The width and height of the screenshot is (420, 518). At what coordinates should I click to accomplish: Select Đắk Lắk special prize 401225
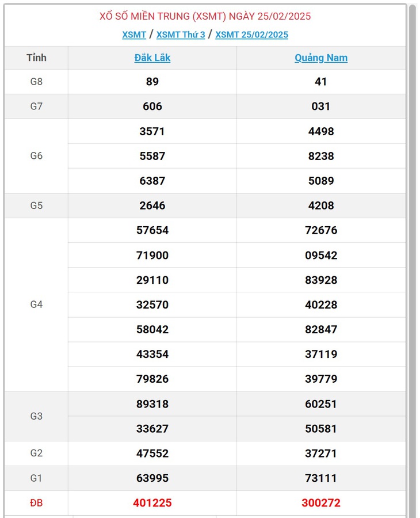point(152,503)
